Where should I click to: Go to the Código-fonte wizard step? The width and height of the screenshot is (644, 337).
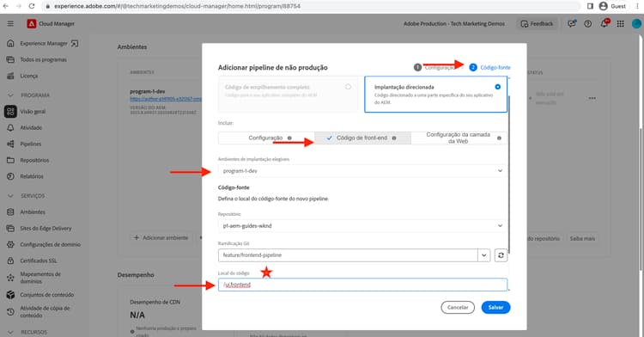(x=490, y=67)
